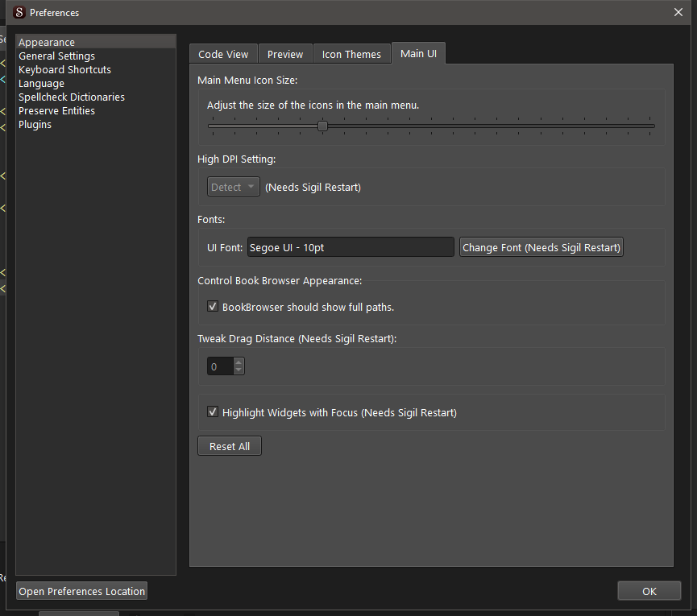Open the Icon Themes tab

351,54
